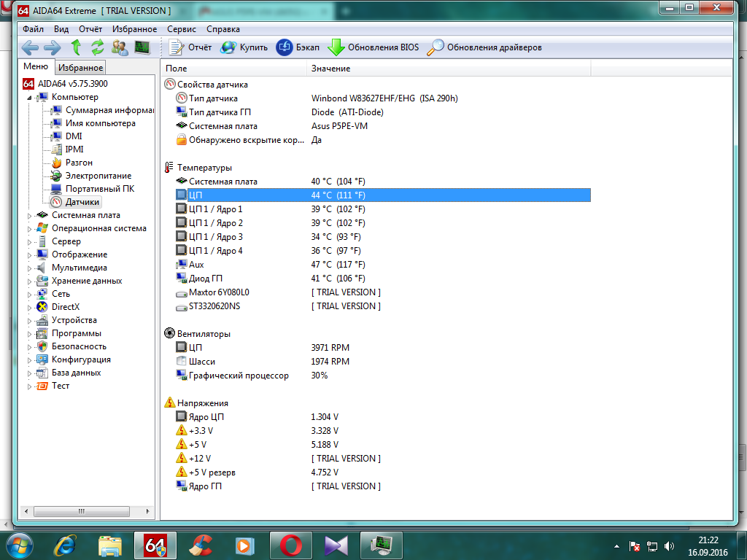This screenshot has height=560, width=747.
Task: Select the Тип датчика row
Action: (383, 98)
